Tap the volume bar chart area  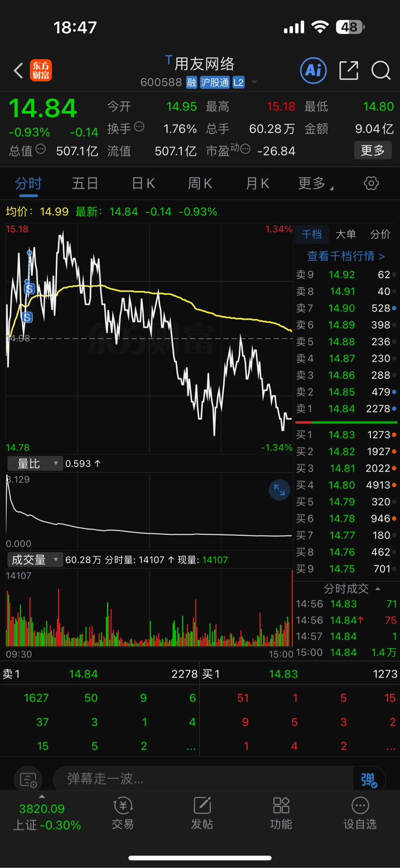coord(149,609)
